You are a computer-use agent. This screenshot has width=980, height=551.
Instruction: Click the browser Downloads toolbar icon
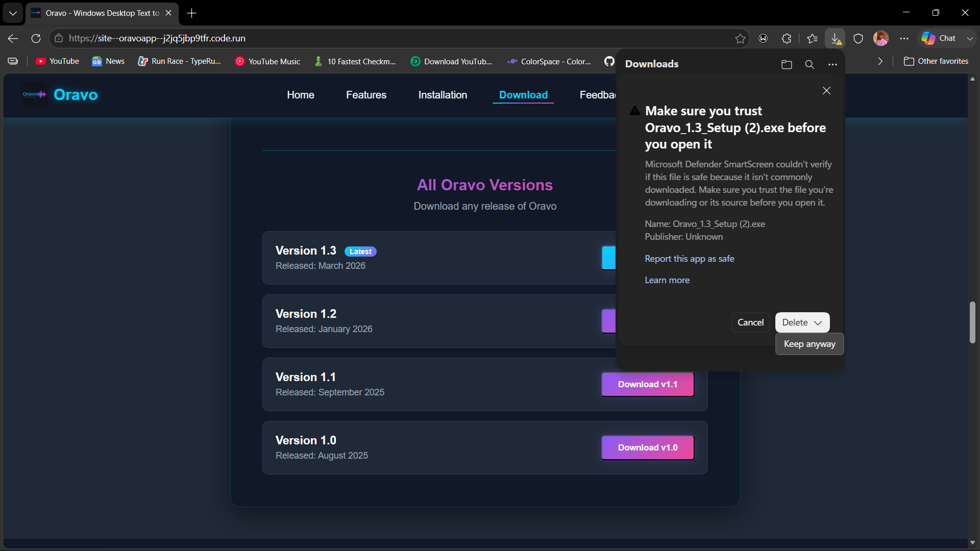click(835, 38)
